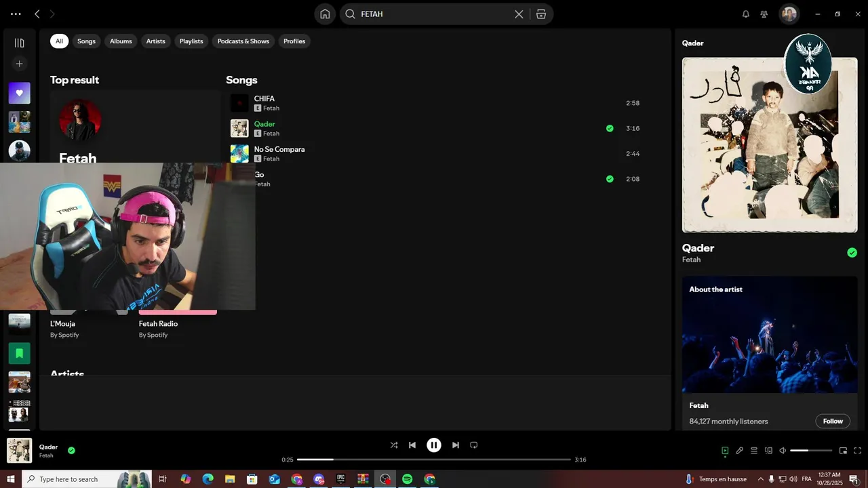
Task: Select the All filter chip
Action: point(59,41)
